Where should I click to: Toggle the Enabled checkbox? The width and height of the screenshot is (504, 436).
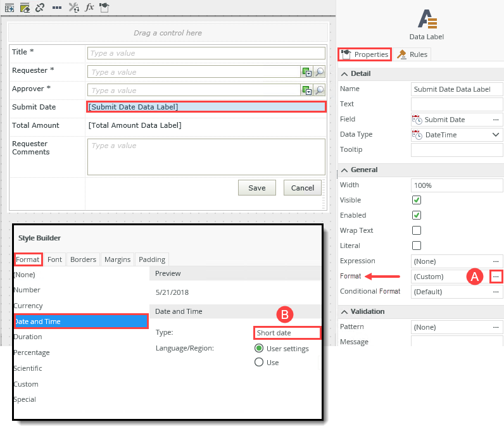(417, 215)
